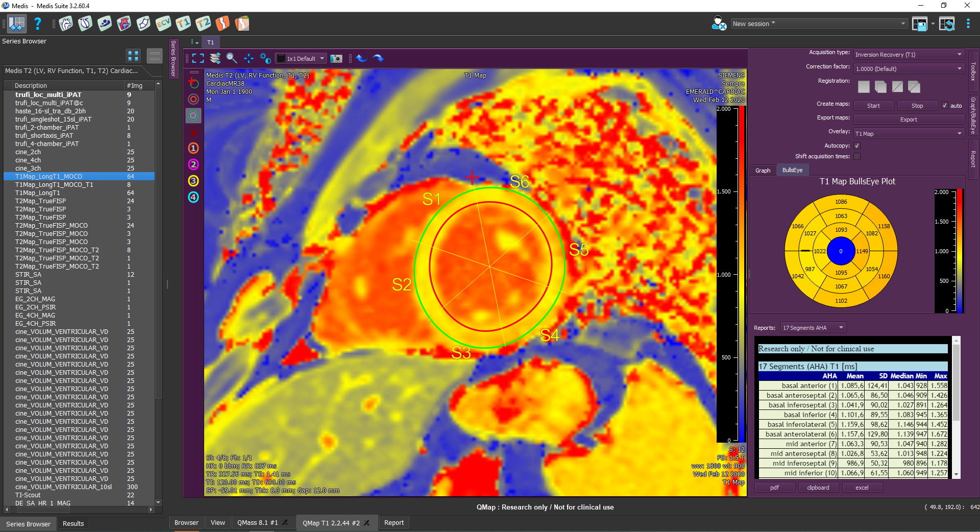Open the T2 mapping app icon
Viewport: 980px width, 532px height.
(203, 23)
